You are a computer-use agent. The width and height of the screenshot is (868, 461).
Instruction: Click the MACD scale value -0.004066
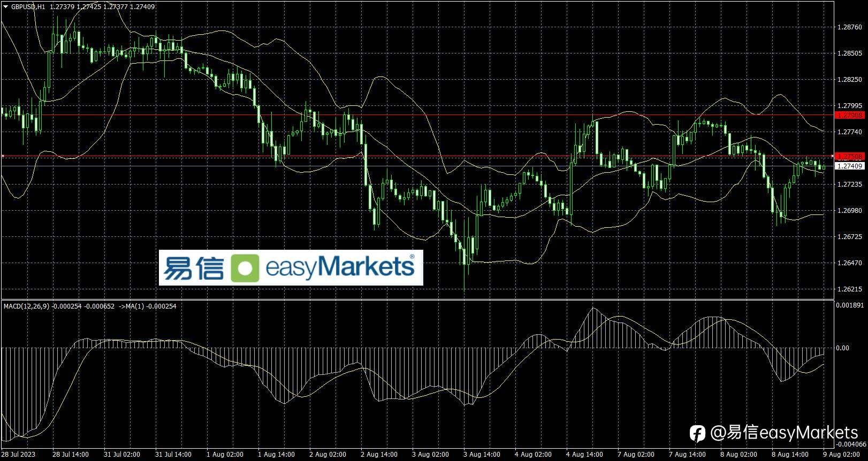851,444
